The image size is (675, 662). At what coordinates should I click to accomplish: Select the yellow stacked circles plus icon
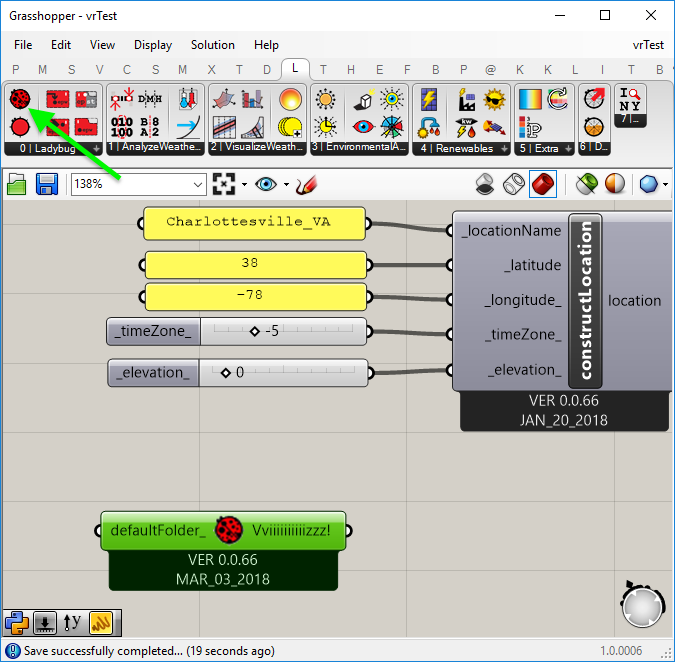coord(290,127)
